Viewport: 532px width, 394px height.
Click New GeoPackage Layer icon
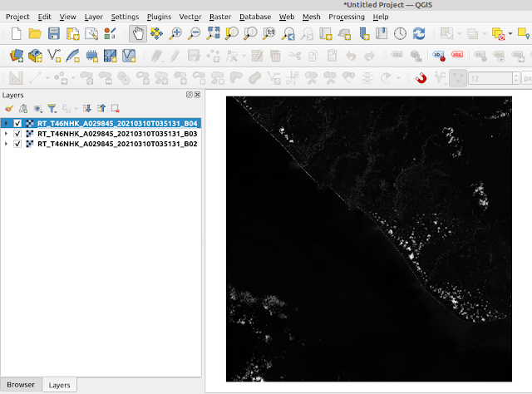click(x=35, y=56)
